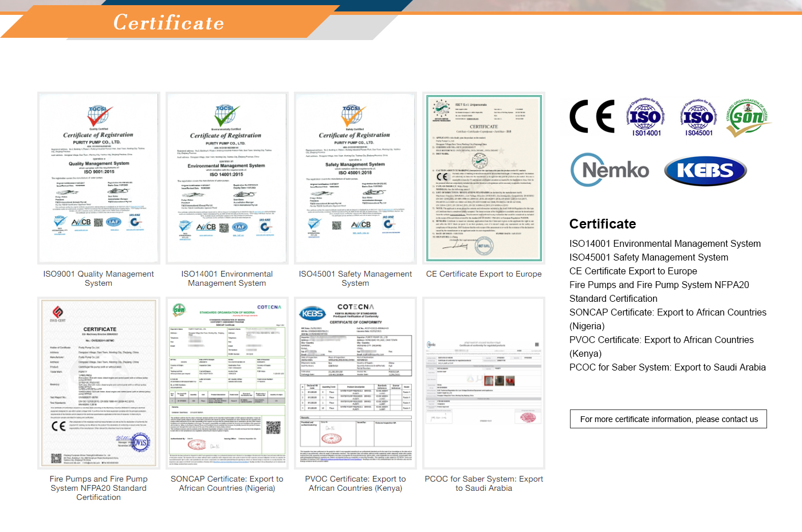Open the PCOC Saber certificate image
This screenshot has width=802, height=532.
[x=483, y=383]
